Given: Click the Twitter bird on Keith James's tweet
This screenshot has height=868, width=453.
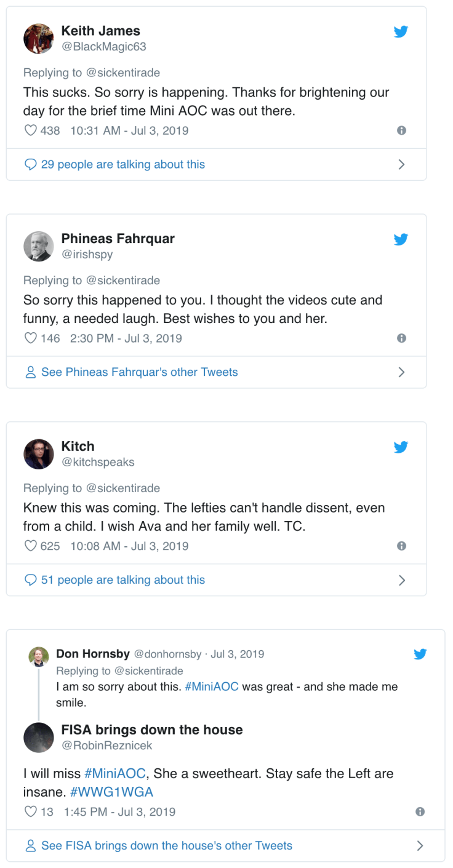Looking at the screenshot, I should pos(401,31).
